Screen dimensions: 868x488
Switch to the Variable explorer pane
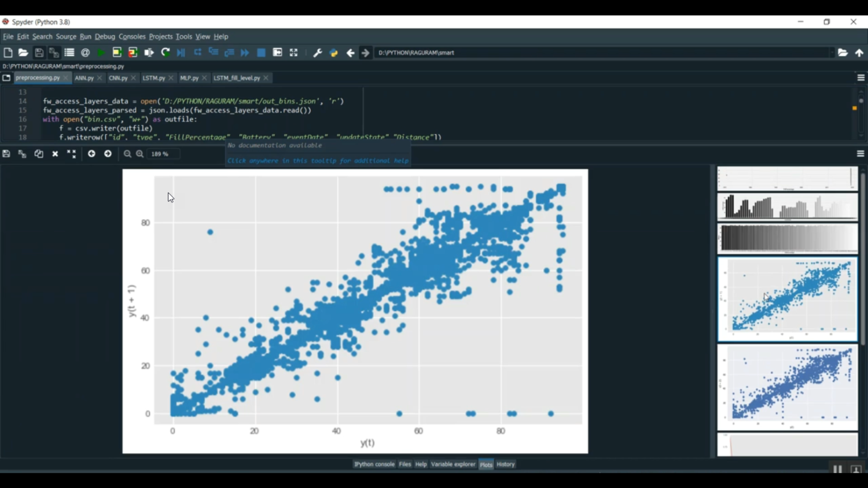click(453, 464)
